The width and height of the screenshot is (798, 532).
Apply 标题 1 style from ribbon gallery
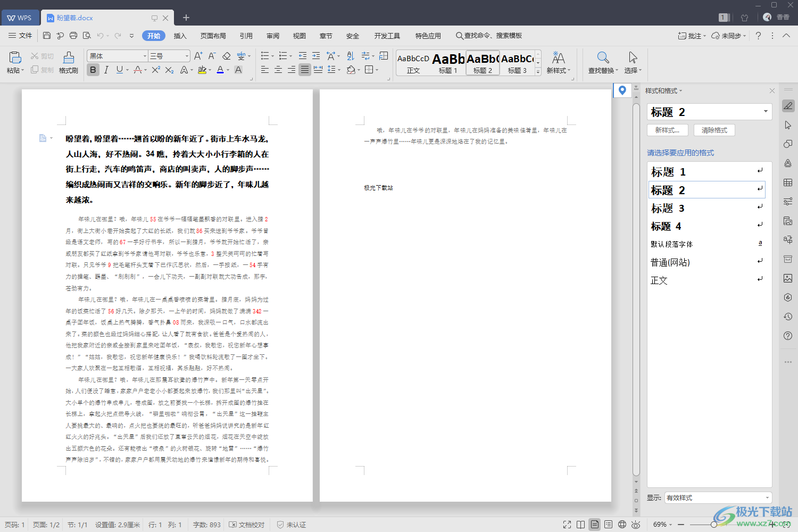(x=448, y=63)
